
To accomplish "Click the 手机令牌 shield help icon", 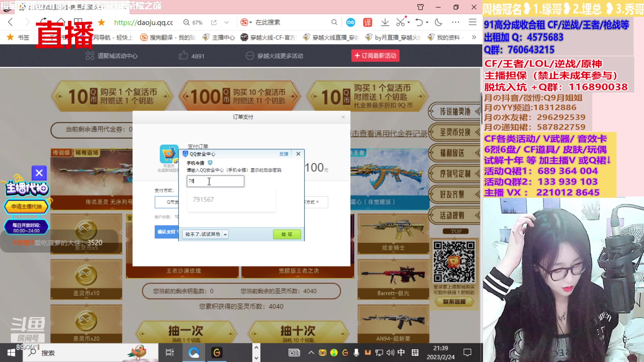I will (210, 163).
